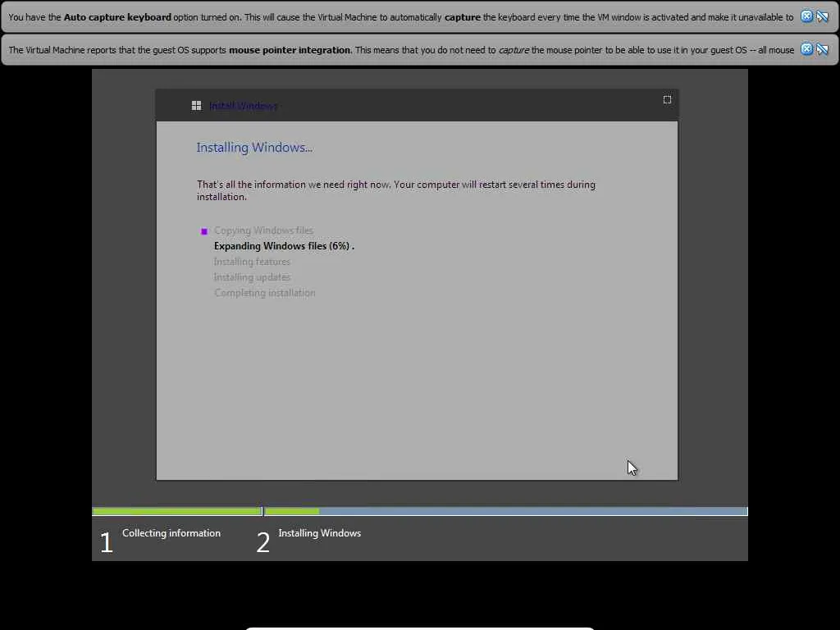Suppress future Auto capture keyboard messages icon
This screenshot has width=840, height=630.
click(x=822, y=16)
